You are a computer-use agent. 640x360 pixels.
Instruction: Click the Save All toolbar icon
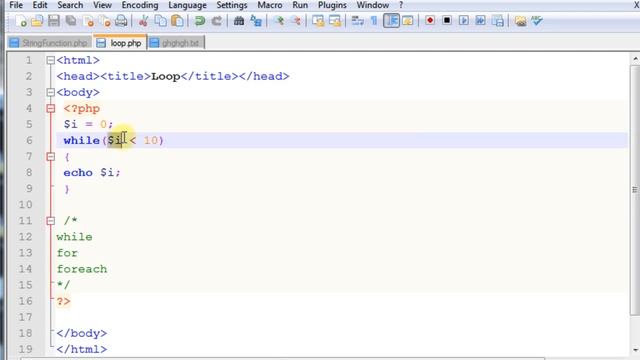point(71,21)
